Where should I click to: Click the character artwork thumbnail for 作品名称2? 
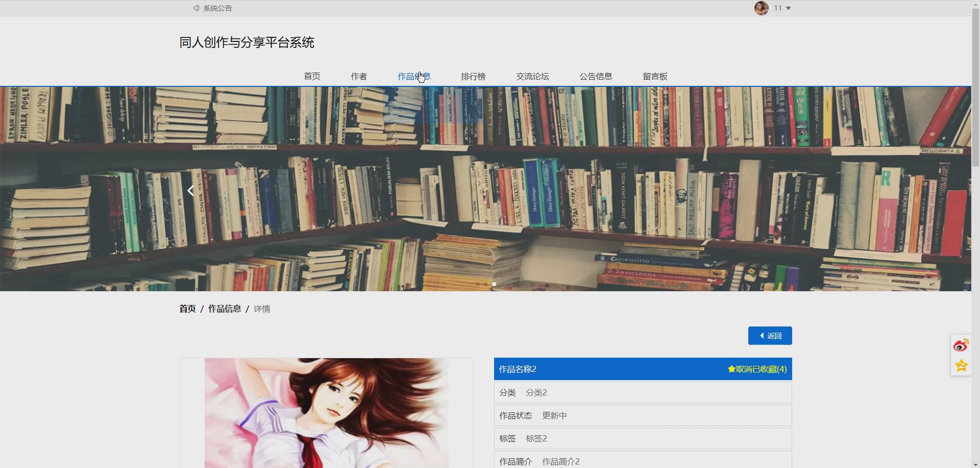[x=327, y=414]
